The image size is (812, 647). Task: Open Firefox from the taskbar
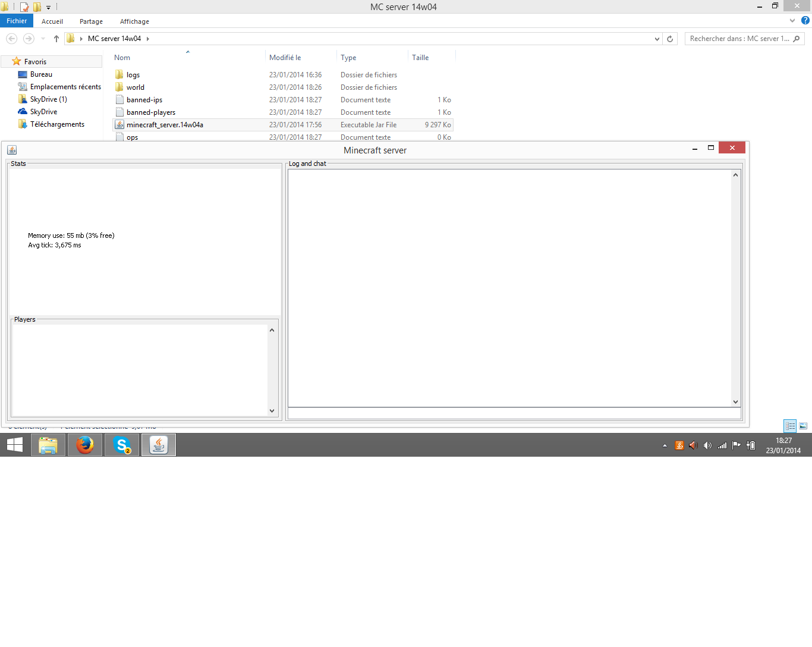85,445
